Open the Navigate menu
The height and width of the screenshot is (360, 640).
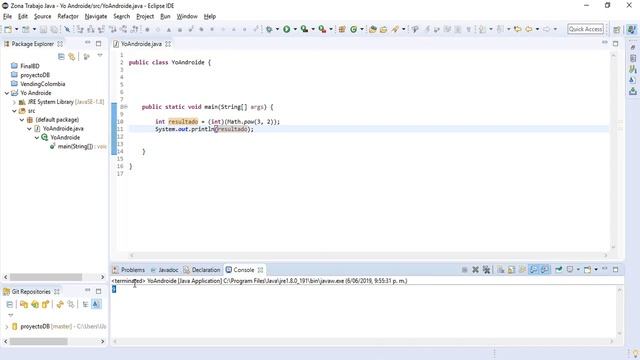pyautogui.click(x=96, y=16)
